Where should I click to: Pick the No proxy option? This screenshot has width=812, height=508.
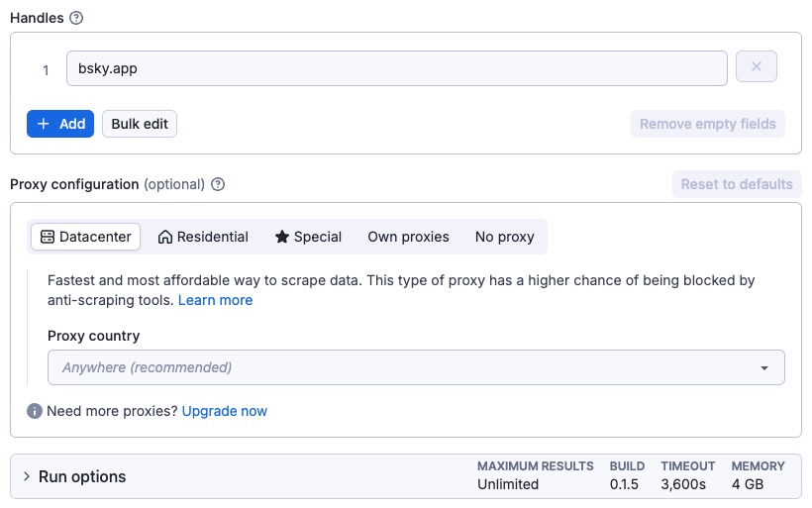[x=504, y=237]
